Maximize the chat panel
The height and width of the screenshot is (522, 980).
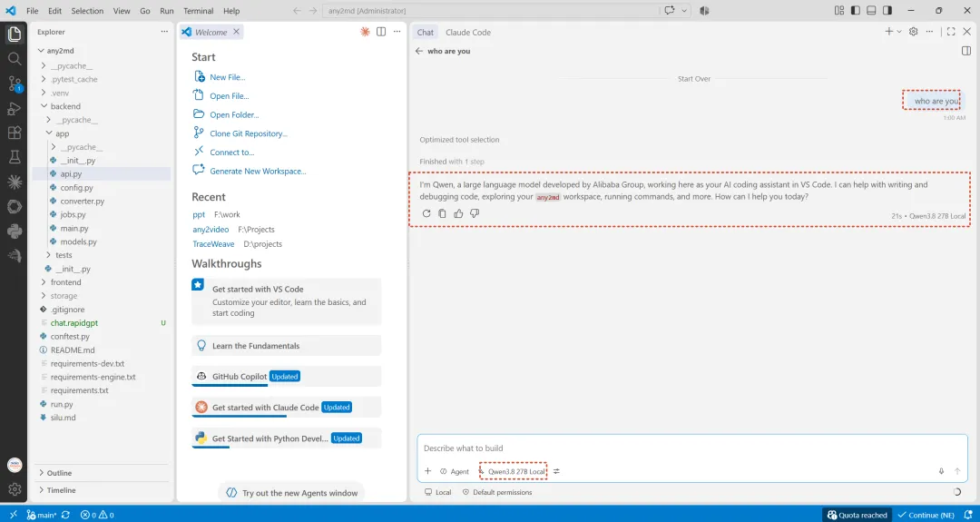click(951, 32)
